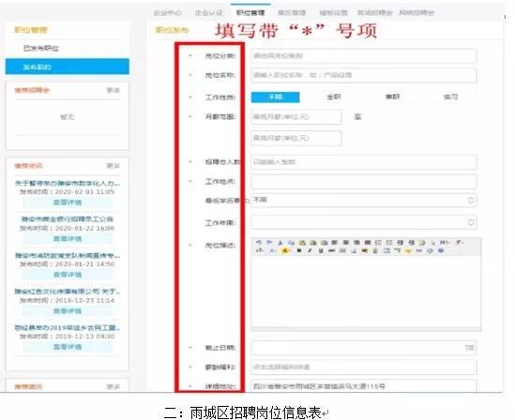This screenshot has width=515, height=420.
Task: Select 实习 as the job type
Action: [x=450, y=97]
